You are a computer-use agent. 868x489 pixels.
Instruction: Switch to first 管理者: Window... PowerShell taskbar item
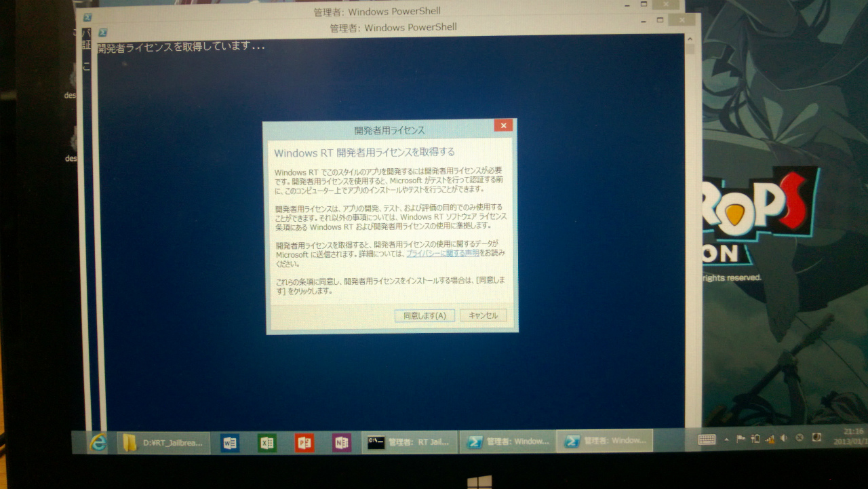click(x=508, y=442)
